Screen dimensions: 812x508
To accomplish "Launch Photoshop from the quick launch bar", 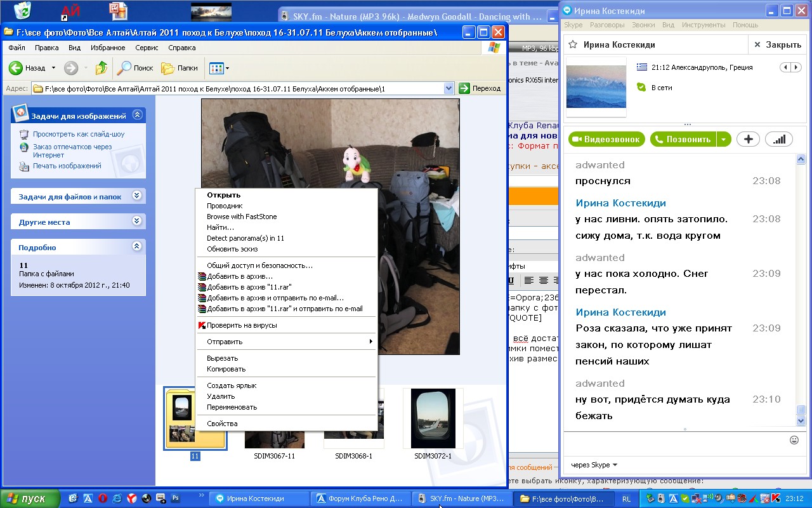I will (176, 498).
